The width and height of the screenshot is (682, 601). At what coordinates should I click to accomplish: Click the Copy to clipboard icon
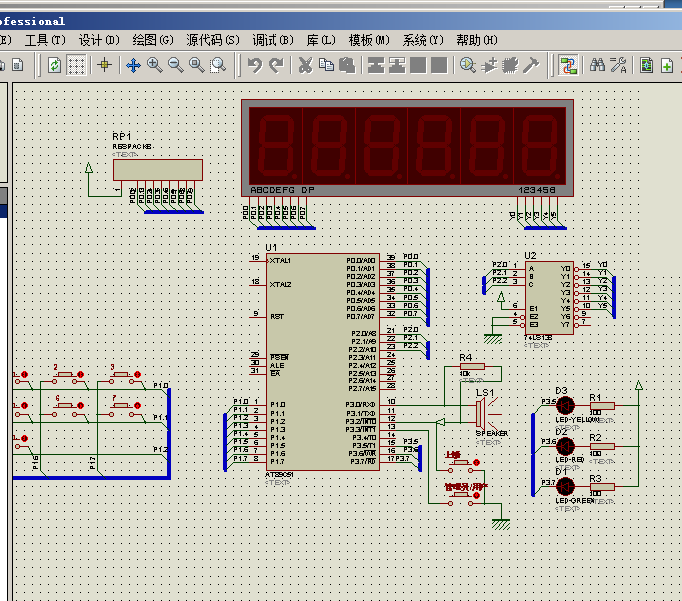pos(326,65)
